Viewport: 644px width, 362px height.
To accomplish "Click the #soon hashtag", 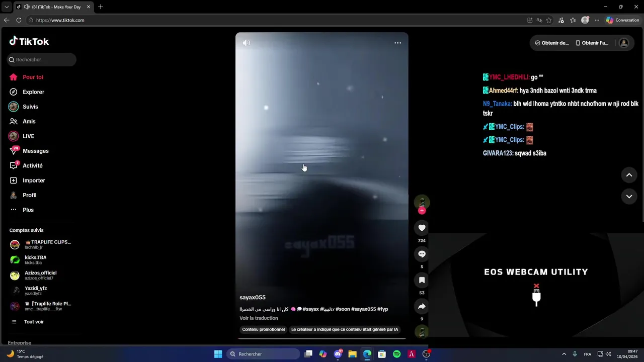I will click(x=343, y=309).
